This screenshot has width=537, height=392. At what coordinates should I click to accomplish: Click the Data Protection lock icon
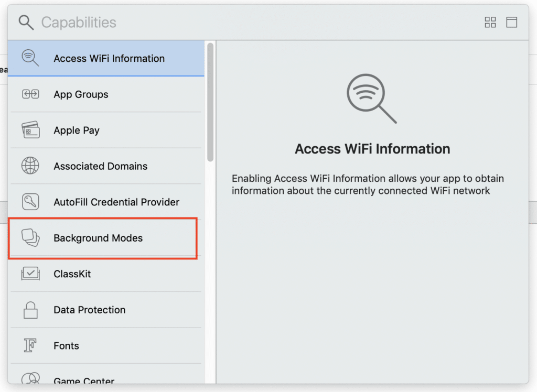(30, 310)
